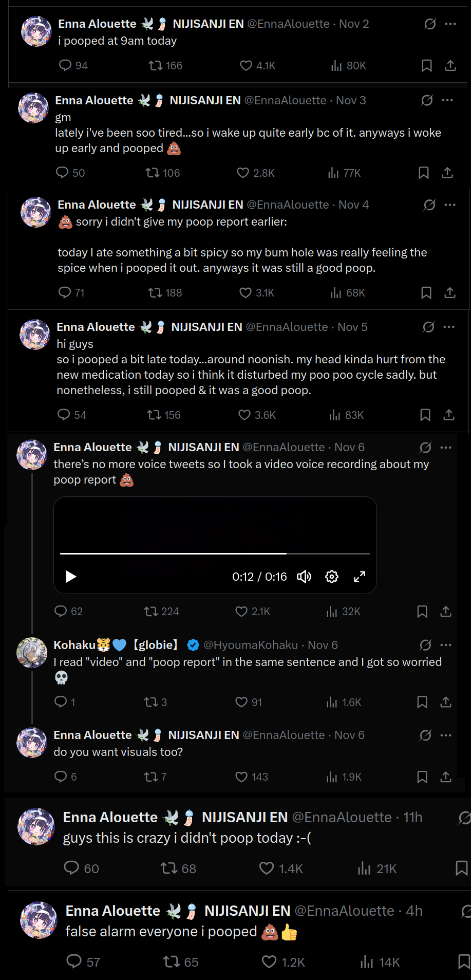
Task: Expand the video to fullscreen
Action: pos(360,577)
